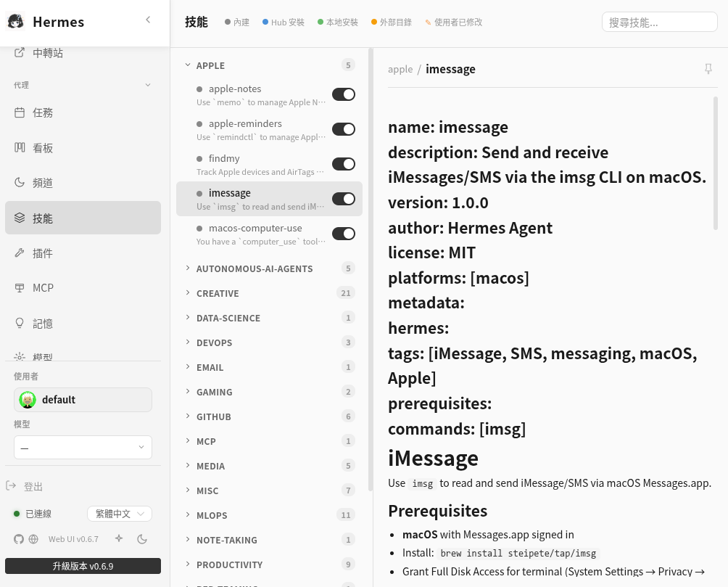
Task: Select the apple-reminders skill
Action: tap(260, 130)
